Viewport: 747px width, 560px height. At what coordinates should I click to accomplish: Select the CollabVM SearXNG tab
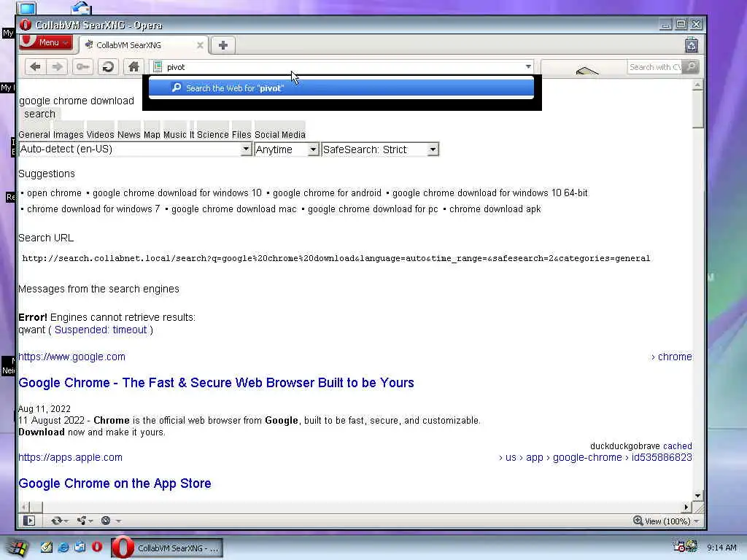point(143,45)
